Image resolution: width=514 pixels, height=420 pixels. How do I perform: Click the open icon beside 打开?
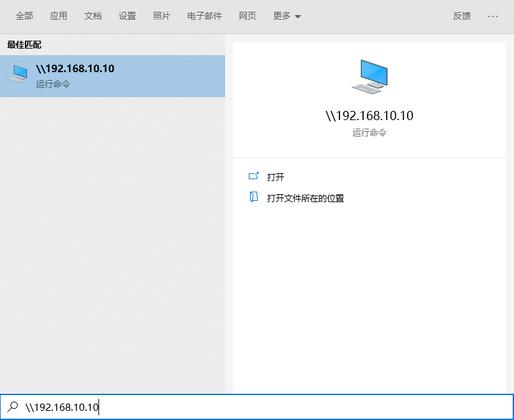click(x=254, y=177)
